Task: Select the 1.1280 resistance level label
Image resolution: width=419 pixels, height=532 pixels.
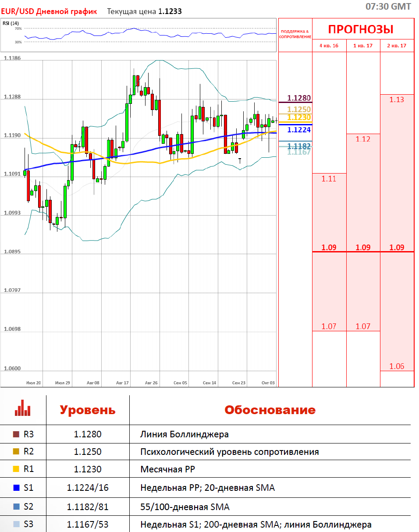Action: point(299,98)
